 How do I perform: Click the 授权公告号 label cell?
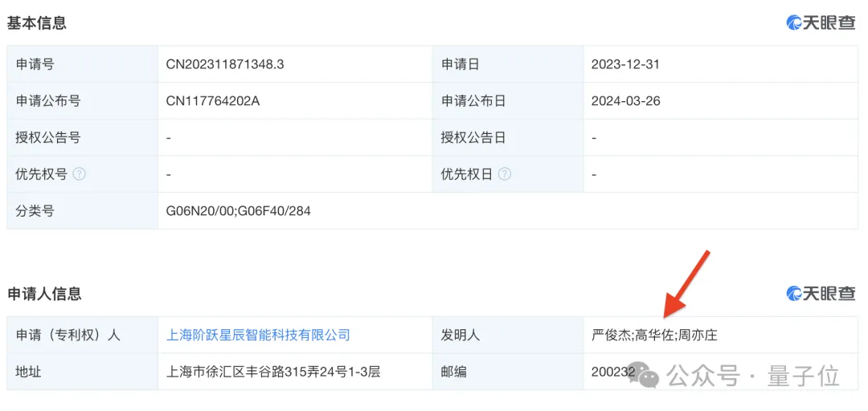point(48,138)
